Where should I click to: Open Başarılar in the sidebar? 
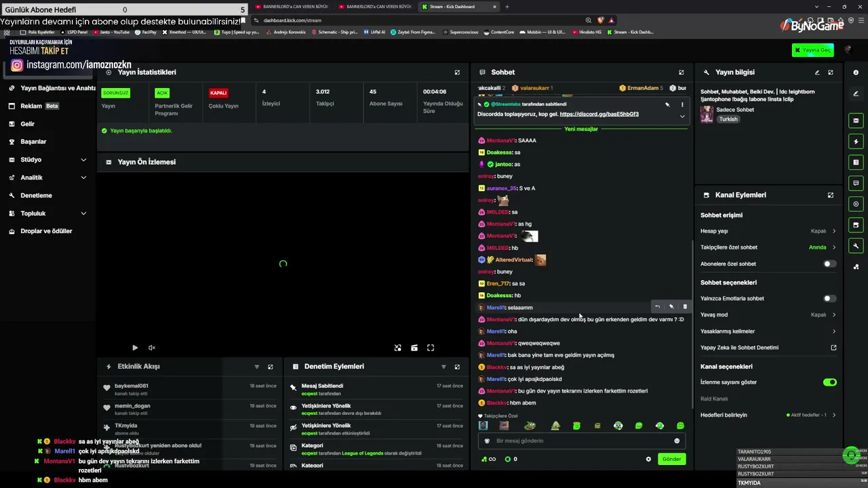(49, 142)
